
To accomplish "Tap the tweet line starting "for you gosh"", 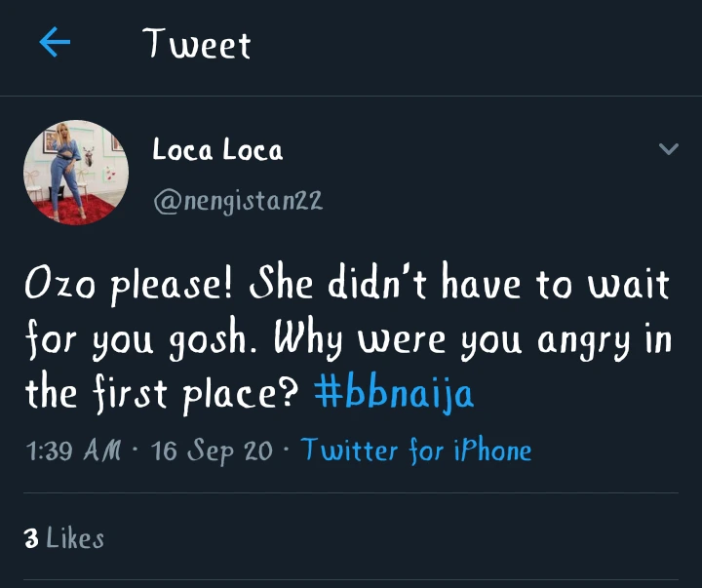I will pyautogui.click(x=348, y=339).
